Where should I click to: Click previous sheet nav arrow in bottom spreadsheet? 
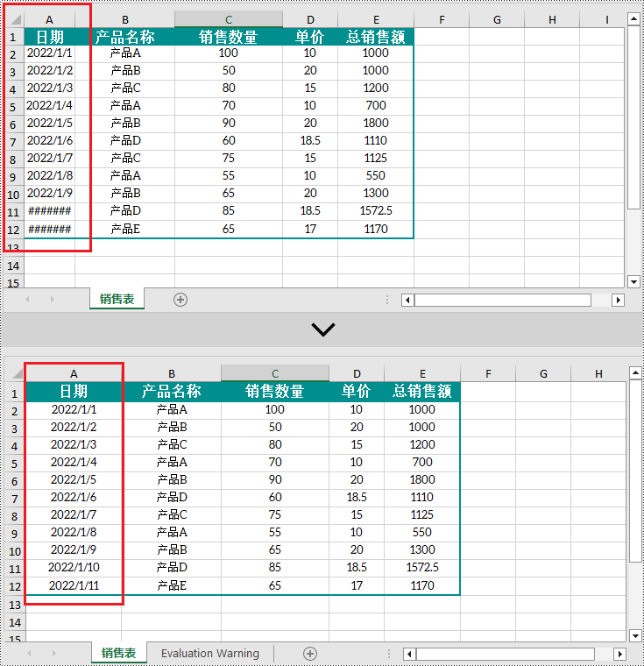point(29,653)
